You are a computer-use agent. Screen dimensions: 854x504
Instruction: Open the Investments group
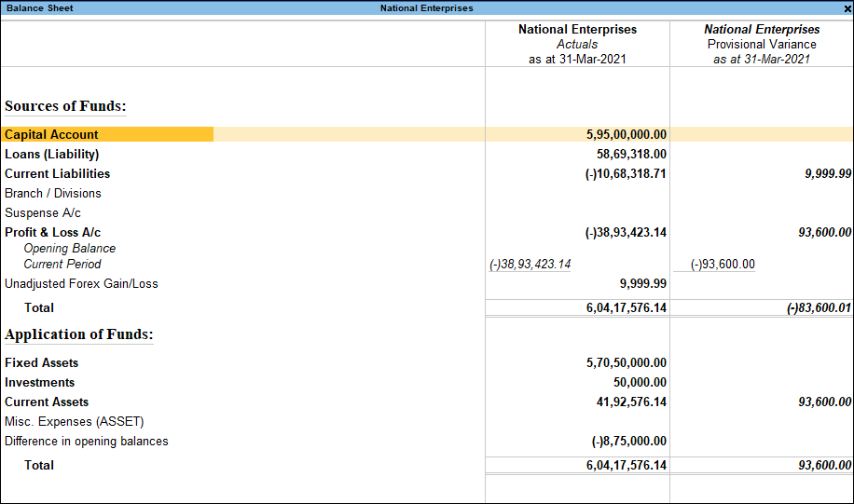pos(39,382)
